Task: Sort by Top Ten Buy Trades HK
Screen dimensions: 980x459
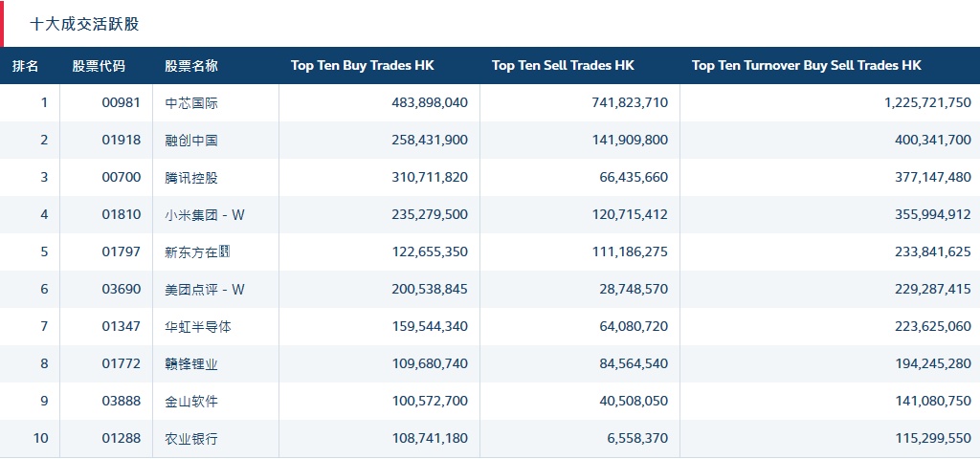Action: pyautogui.click(x=362, y=66)
